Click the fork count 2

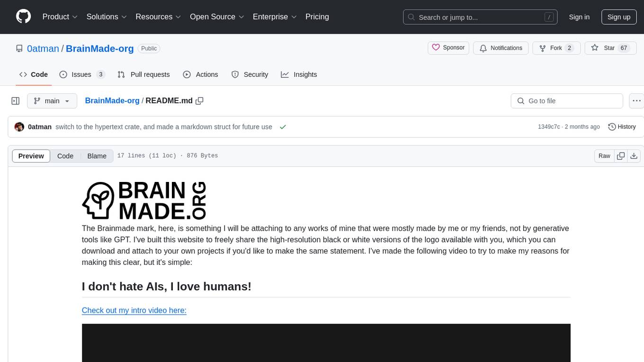click(570, 48)
